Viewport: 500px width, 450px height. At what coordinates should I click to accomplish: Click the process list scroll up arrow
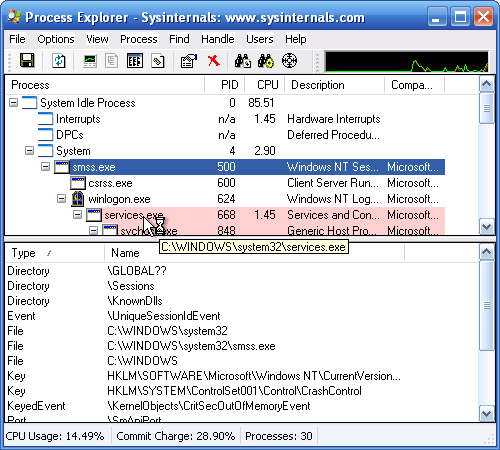[487, 84]
